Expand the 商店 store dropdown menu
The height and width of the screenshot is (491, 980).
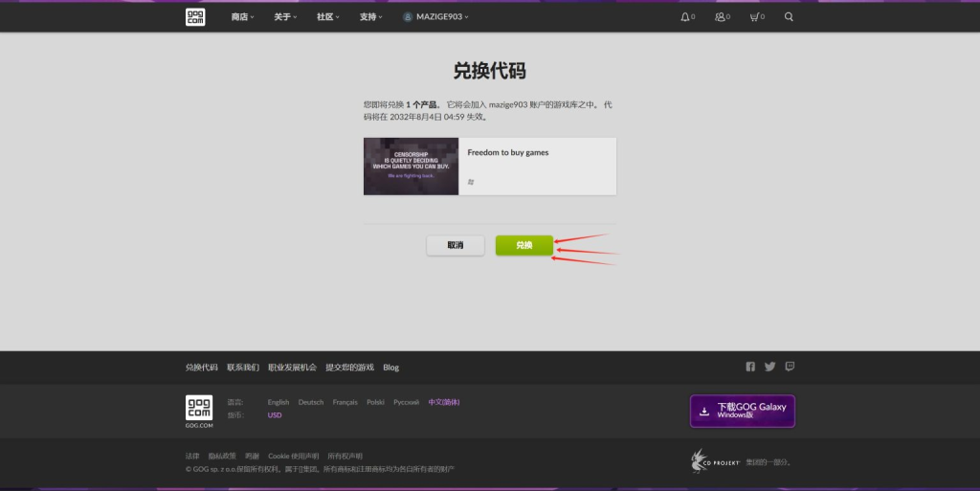click(x=242, y=17)
